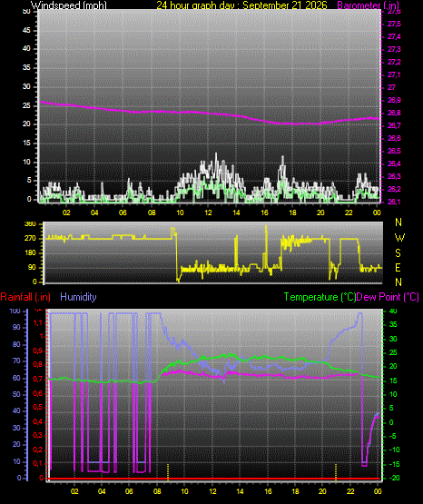Screen dimensions: 423x504
Task: Click the yellow dotted marker near 21 hours
Action: coord(336,472)
